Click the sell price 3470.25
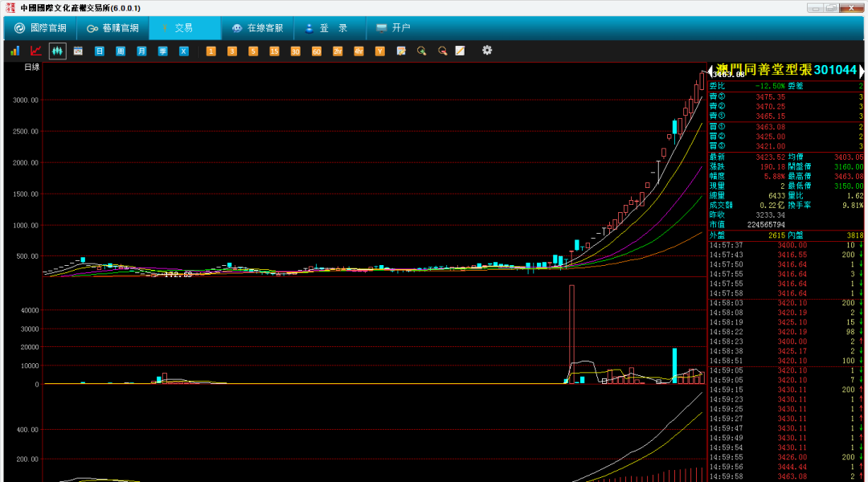 coord(770,106)
